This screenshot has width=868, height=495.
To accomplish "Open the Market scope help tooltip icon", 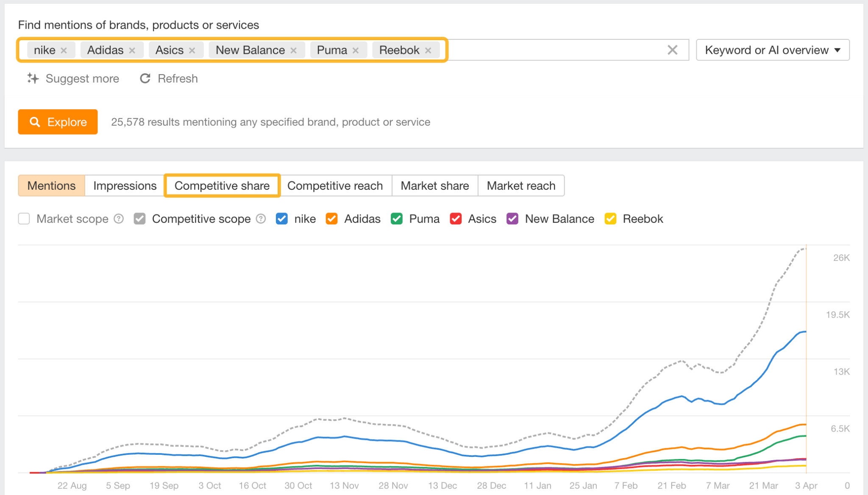I will (x=119, y=218).
